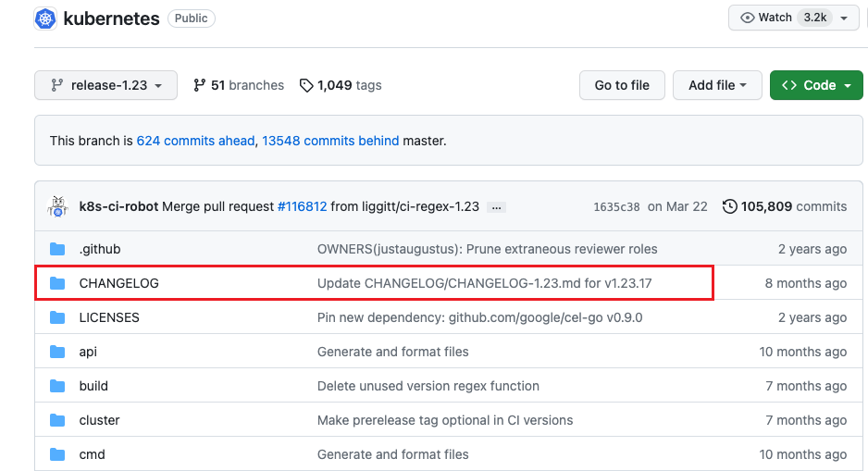The height and width of the screenshot is (471, 868).
Task: Click the LICENSES folder icon
Action: point(57,317)
